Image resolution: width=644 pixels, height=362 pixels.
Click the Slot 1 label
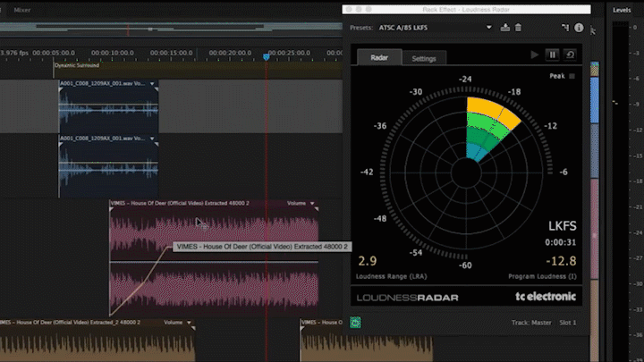pos(568,323)
